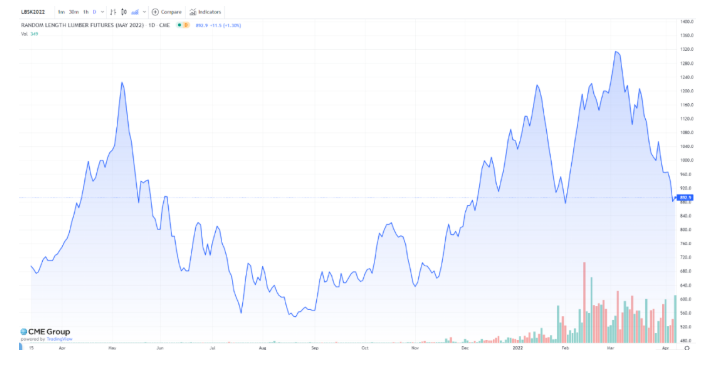705x368 pixels.
Task: Select the area chart style icon
Action: click(135, 12)
